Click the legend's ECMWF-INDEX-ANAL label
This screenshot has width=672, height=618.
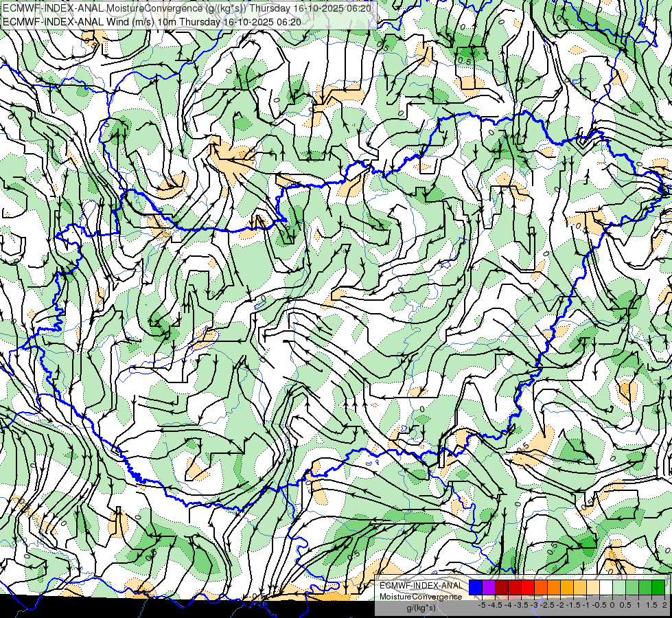(x=421, y=586)
